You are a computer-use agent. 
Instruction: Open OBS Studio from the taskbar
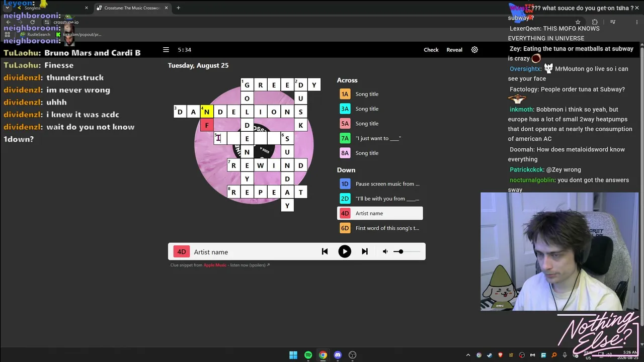coord(353,355)
